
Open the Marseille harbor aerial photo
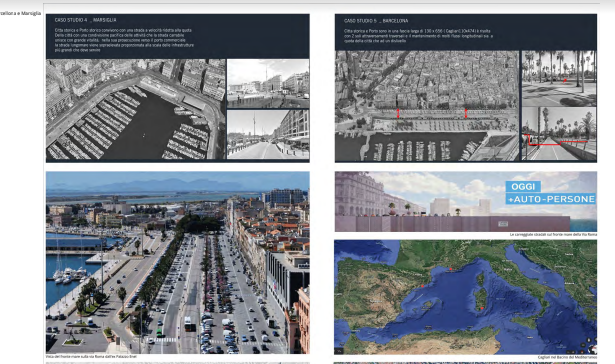(136, 109)
